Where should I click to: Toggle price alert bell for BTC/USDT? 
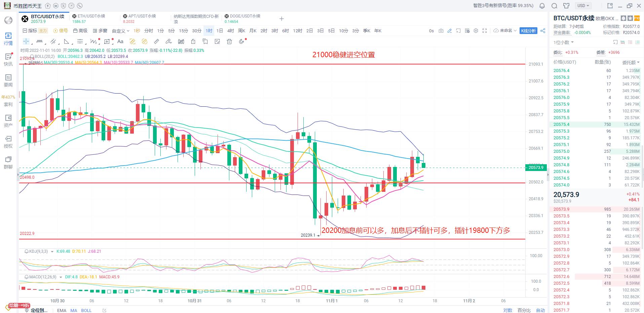624,18
